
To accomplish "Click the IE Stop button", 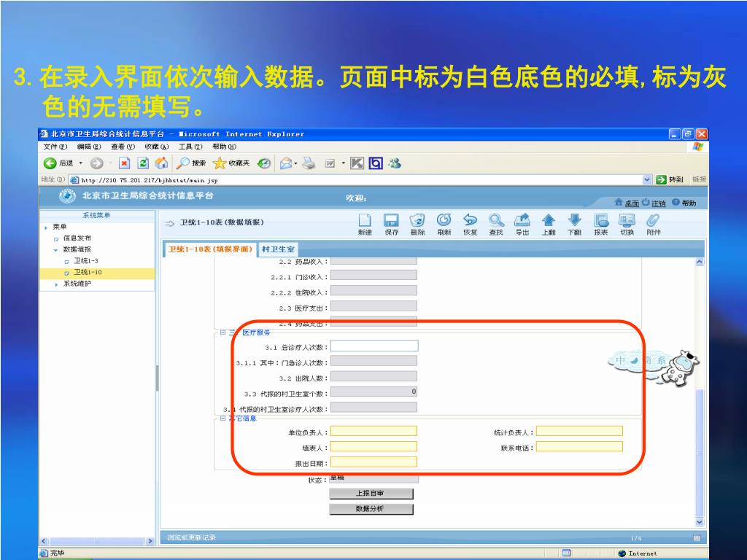I will tap(124, 163).
